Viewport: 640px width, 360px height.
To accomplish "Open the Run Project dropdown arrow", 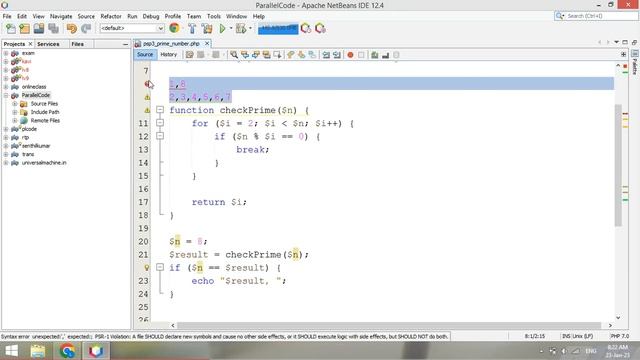I will (x=231, y=29).
